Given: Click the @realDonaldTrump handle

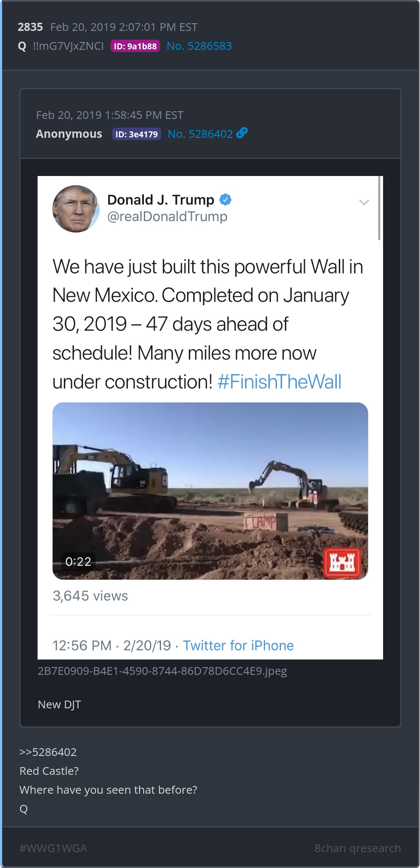Looking at the screenshot, I should [167, 216].
